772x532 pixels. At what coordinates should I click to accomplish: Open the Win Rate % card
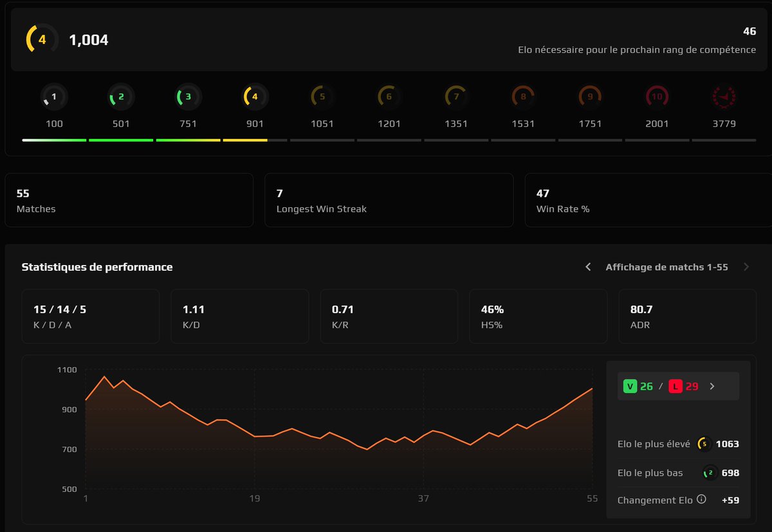pyautogui.click(x=648, y=200)
